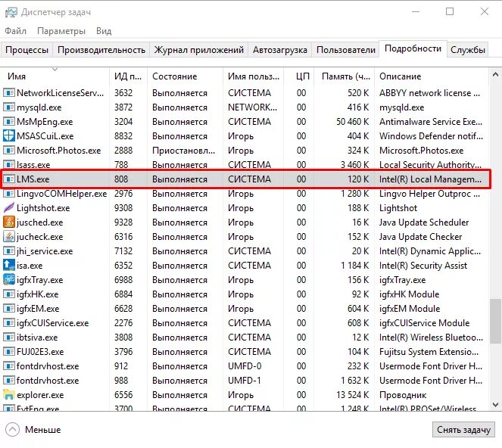502x448 pixels.
Task: Sort by Имя польз... column header
Action: 253,76
